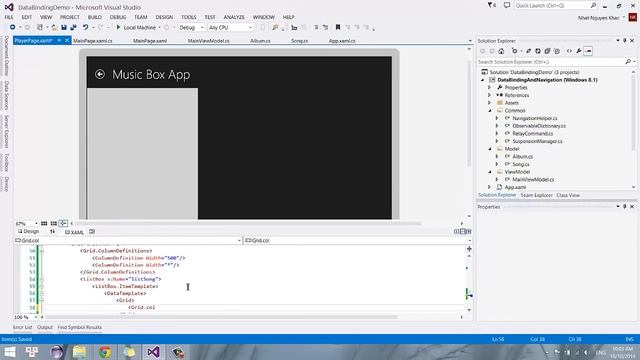The image size is (640, 360).
Task: Open the Debug configuration dropdown
Action: 191,27
